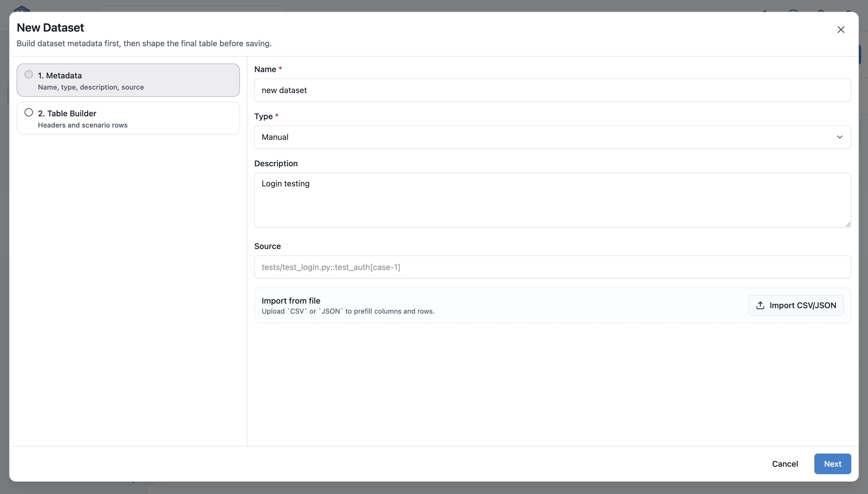Click the Next button

point(832,464)
